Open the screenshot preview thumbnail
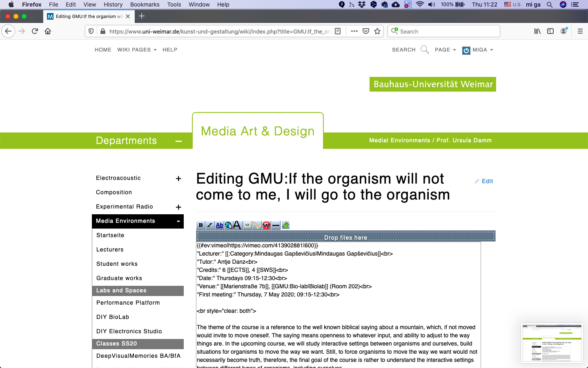This screenshot has height=368, width=588. click(x=552, y=343)
